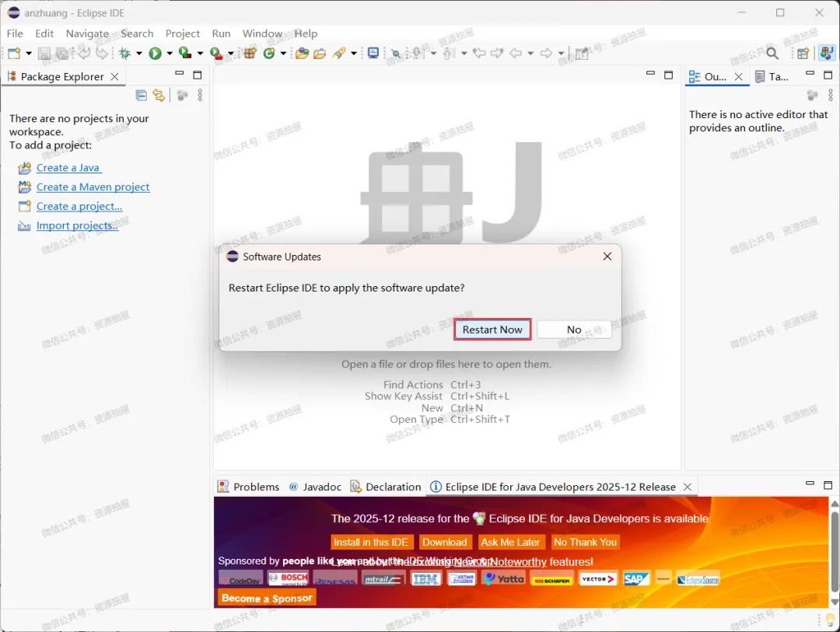Open the Debug dropdown arrow
Screen dimensions: 840x632
pos(138,54)
